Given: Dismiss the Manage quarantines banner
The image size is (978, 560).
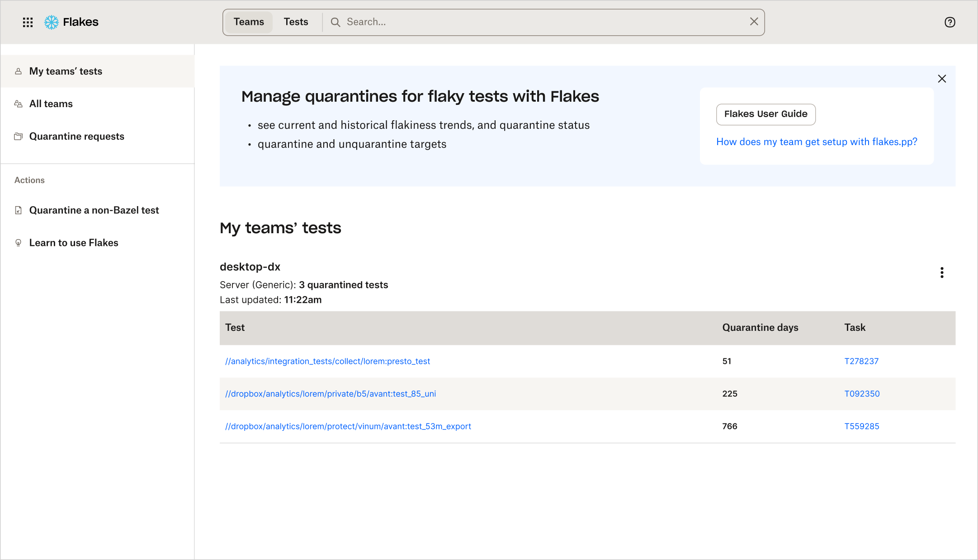Looking at the screenshot, I should pyautogui.click(x=942, y=79).
